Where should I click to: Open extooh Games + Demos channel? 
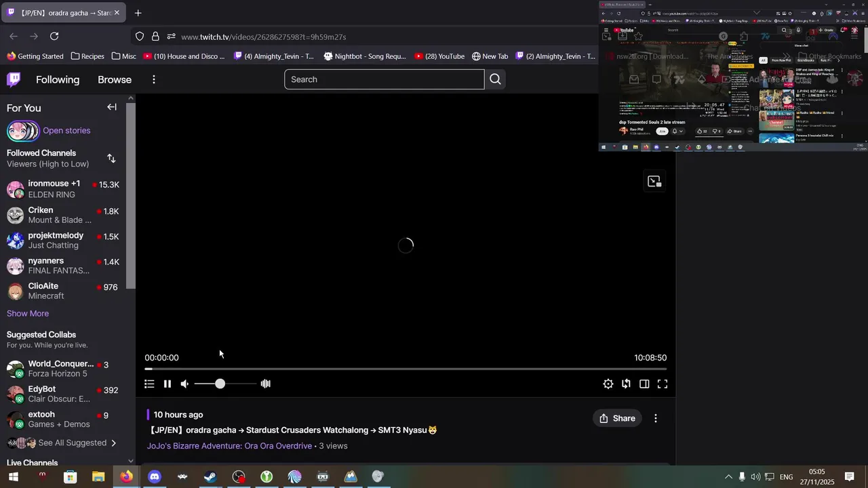point(63,419)
